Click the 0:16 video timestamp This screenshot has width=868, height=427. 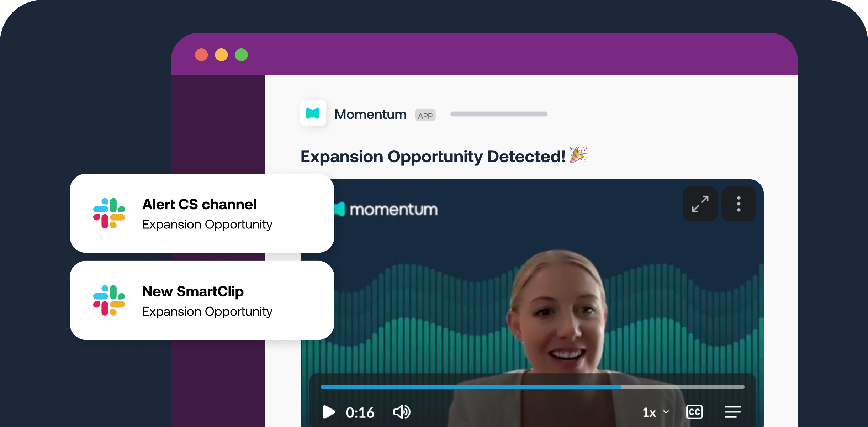click(x=360, y=413)
